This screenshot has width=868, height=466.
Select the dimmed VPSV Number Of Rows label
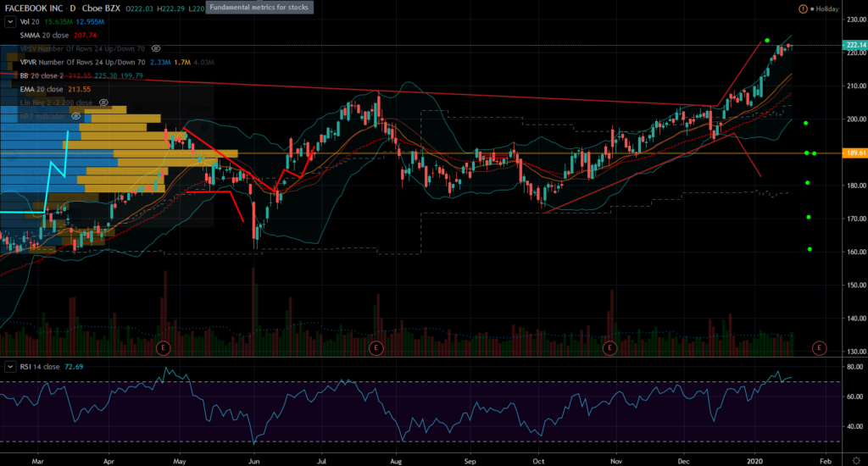[82, 48]
